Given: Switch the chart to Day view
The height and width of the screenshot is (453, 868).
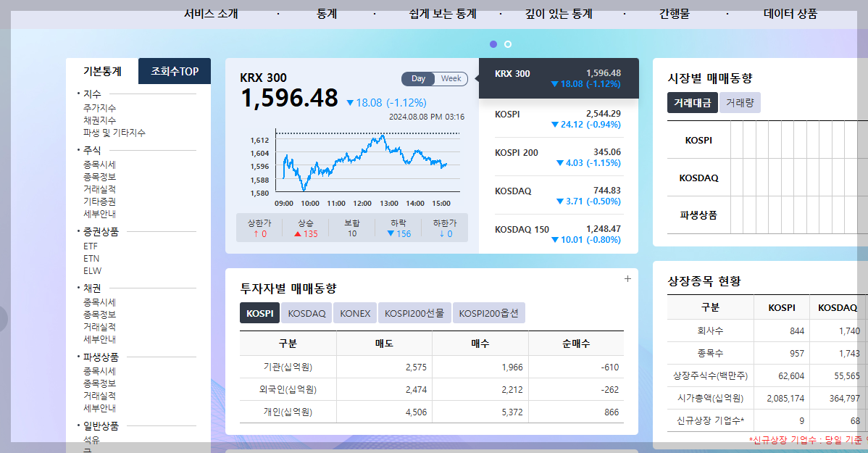Looking at the screenshot, I should [419, 78].
